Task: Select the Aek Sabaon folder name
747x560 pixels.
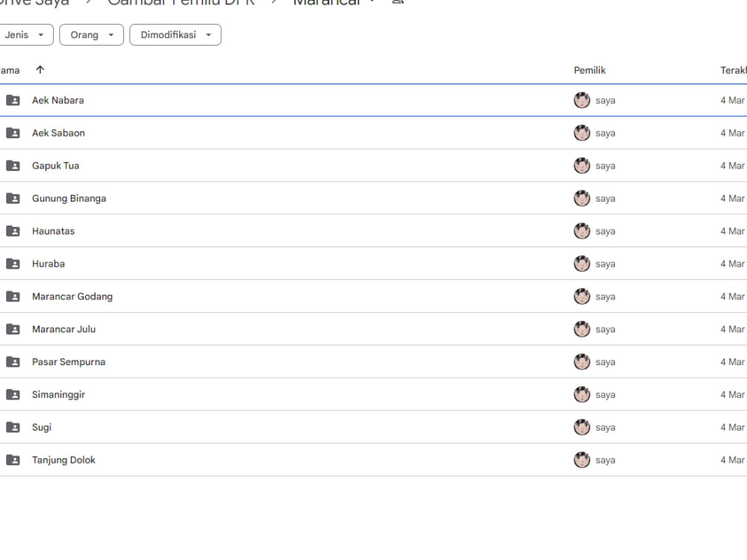Action: coord(58,134)
